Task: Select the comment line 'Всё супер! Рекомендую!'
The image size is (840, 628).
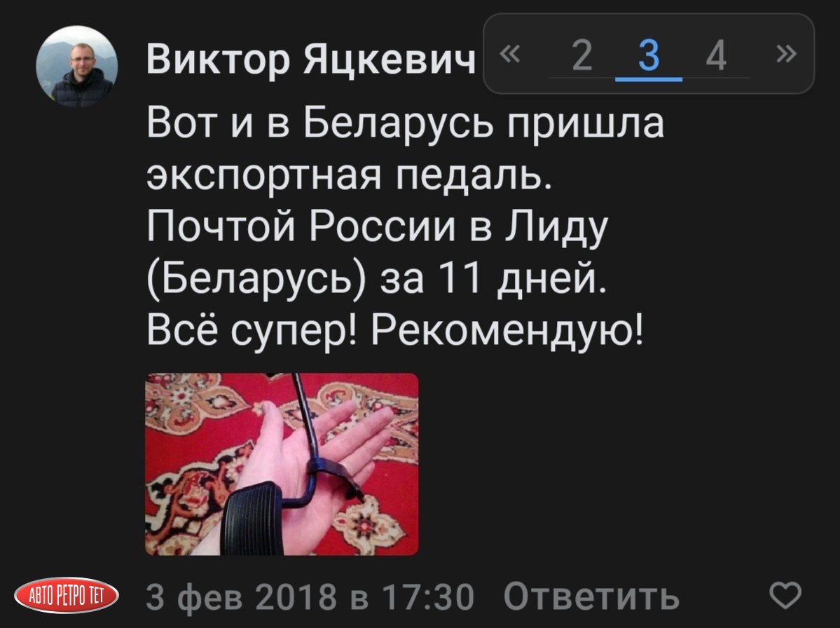Action: pyautogui.click(x=395, y=330)
